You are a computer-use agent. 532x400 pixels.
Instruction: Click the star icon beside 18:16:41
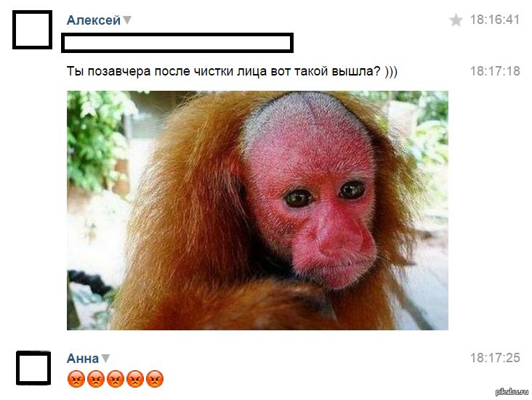[456, 20]
